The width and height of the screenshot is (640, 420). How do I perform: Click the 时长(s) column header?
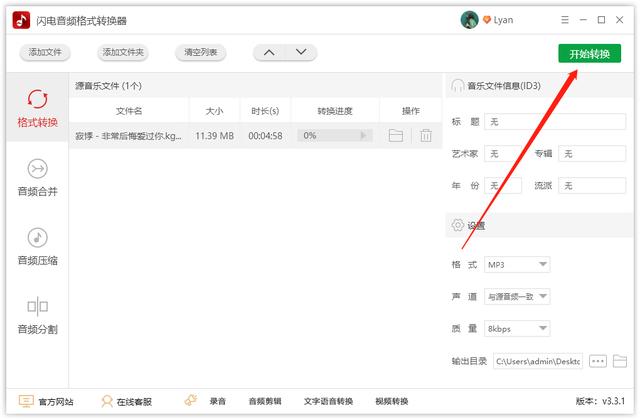tap(265, 111)
